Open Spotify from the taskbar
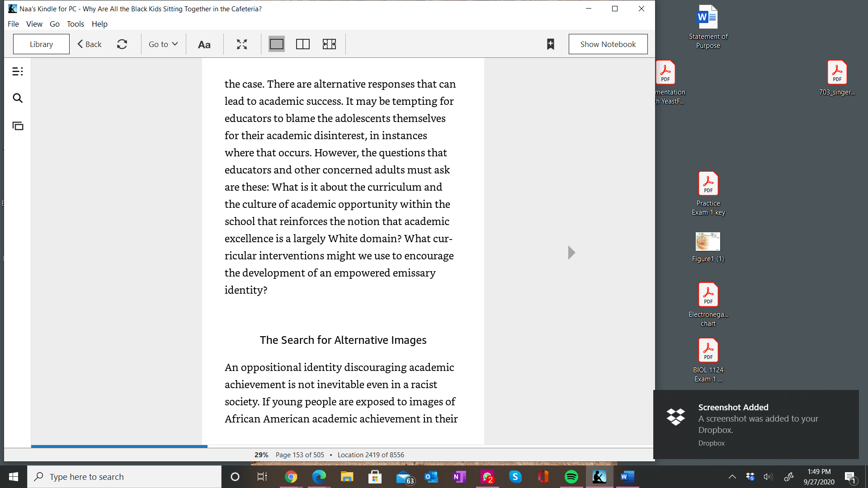 (x=571, y=477)
